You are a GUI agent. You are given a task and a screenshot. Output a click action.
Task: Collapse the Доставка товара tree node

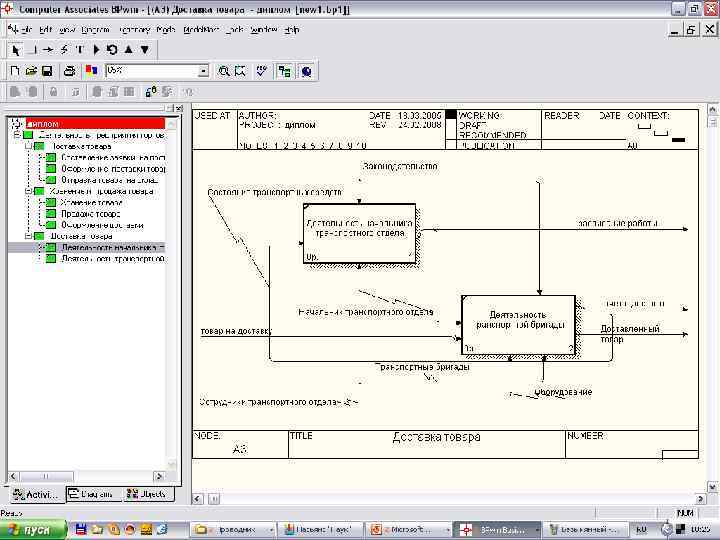pos(30,236)
